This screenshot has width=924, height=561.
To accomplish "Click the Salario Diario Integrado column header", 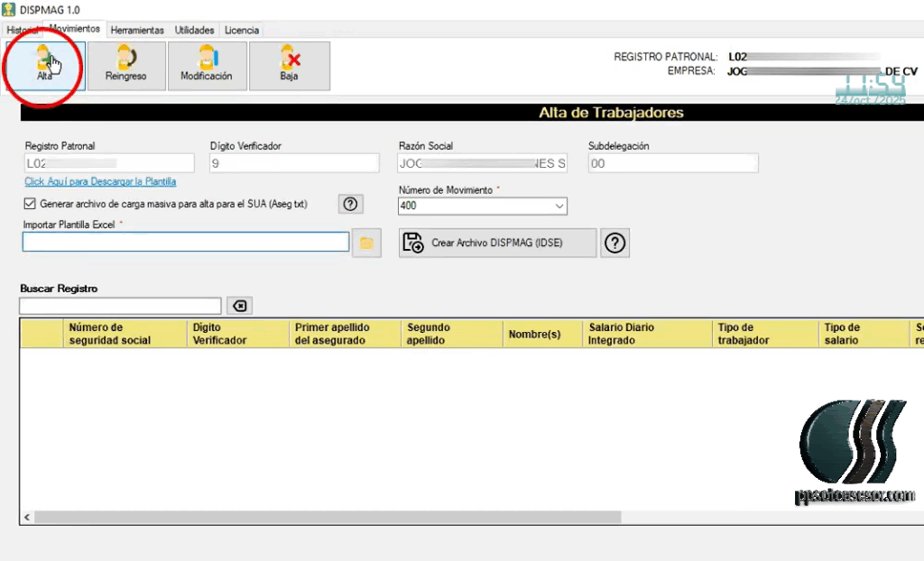I will click(x=622, y=334).
